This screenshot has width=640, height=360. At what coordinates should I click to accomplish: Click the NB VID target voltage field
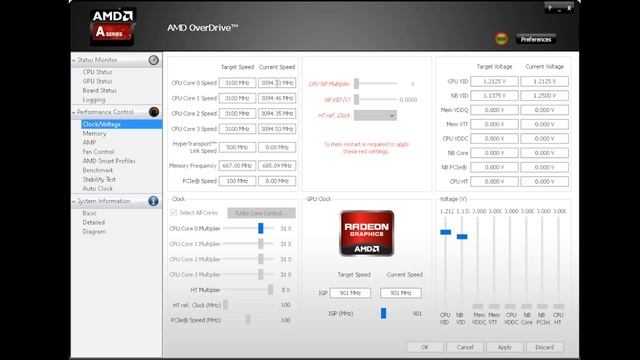coord(494,96)
